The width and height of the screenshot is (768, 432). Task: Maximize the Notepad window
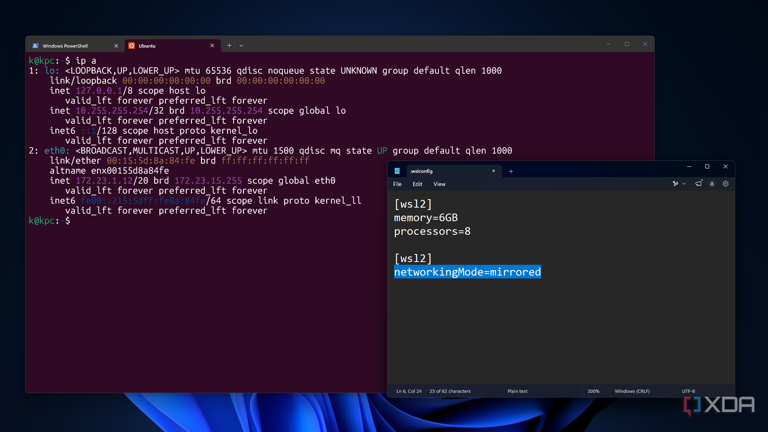point(707,167)
